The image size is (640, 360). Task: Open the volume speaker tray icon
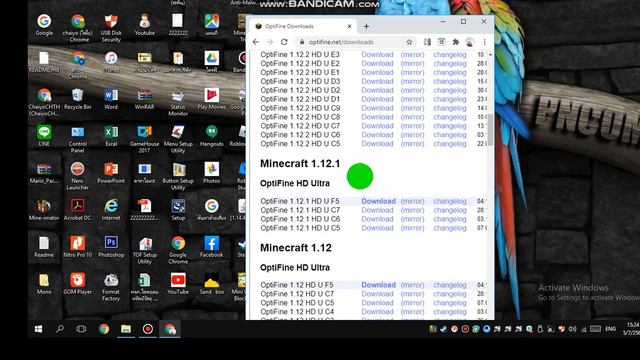point(573,329)
